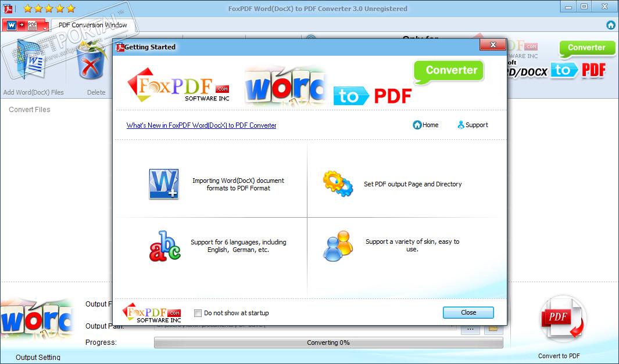Click Support for 6 languages text
The height and width of the screenshot is (364, 619).
click(x=238, y=246)
